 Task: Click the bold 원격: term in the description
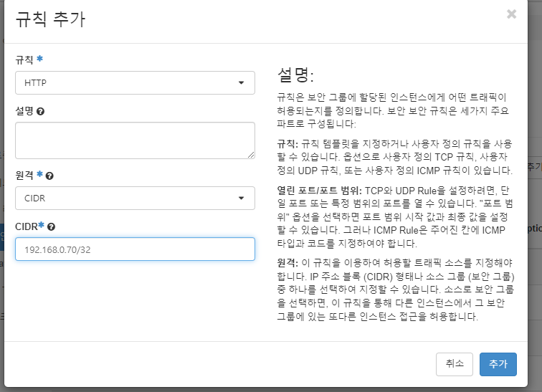287,263
